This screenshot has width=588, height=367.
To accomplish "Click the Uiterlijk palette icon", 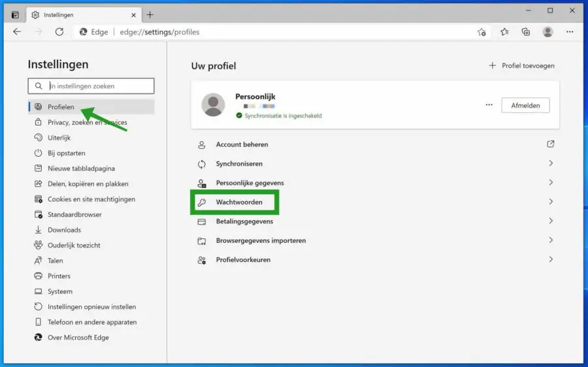I will tap(39, 138).
